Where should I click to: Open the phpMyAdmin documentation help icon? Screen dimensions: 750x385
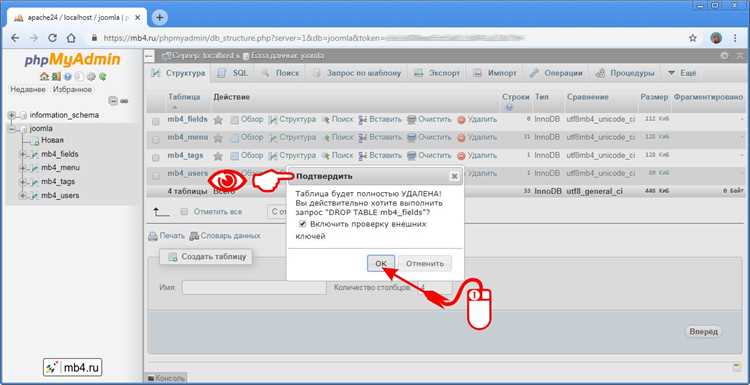tap(68, 77)
